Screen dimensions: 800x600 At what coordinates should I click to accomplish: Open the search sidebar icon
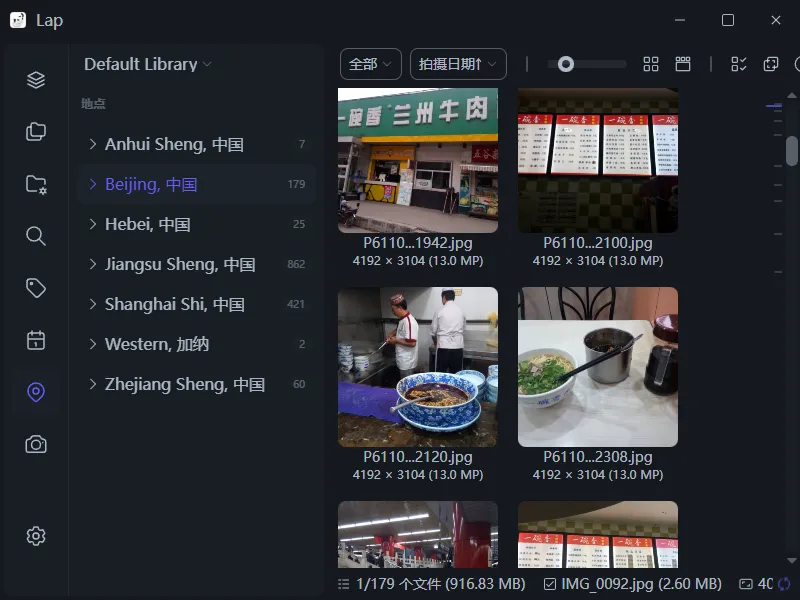click(x=36, y=236)
